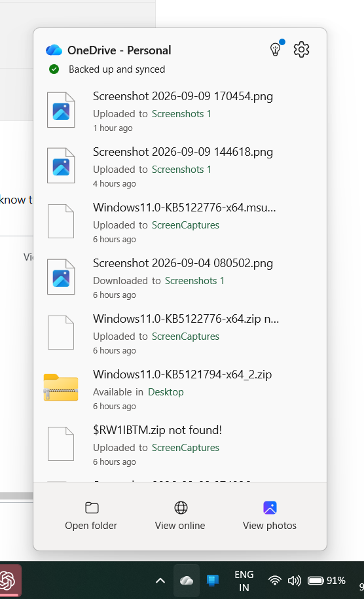
Task: Click the OneDrive cloud logo in header
Action: [x=54, y=50]
